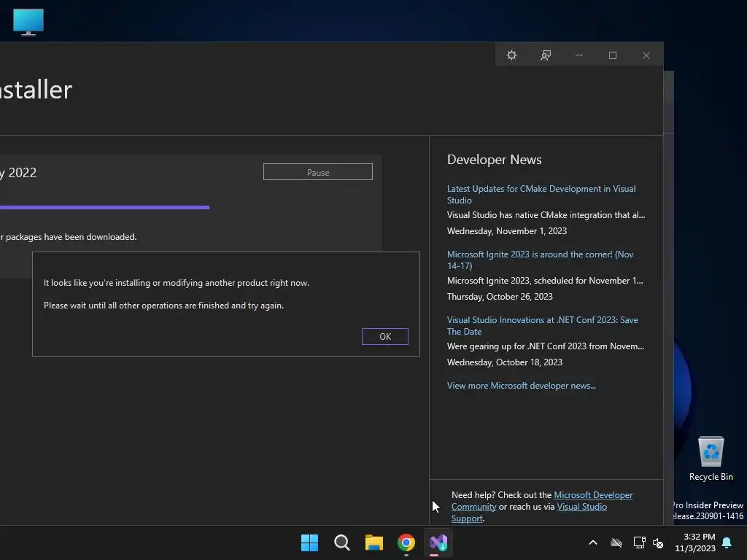This screenshot has height=560, width=747.
Task: Open network display tray icon
Action: coord(639,542)
